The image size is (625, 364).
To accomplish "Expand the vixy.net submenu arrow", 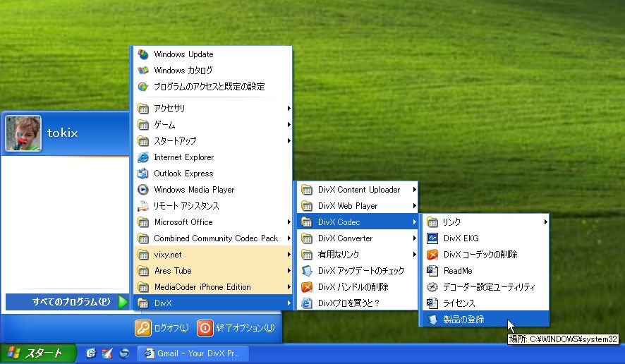I will point(289,255).
